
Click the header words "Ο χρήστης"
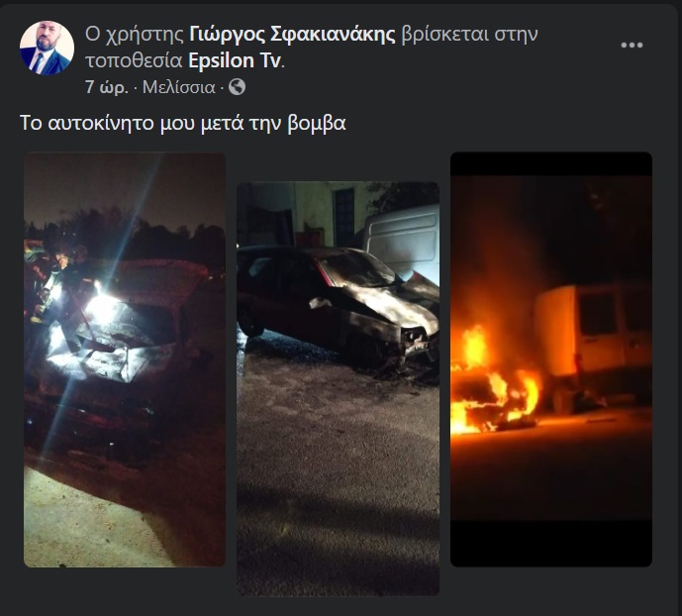click(x=135, y=34)
